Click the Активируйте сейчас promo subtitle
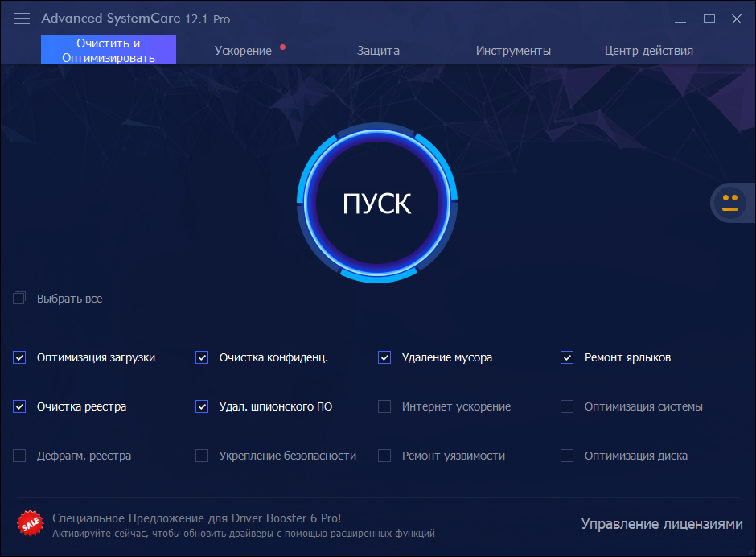Viewport: 756px width, 557px height. coord(244,534)
